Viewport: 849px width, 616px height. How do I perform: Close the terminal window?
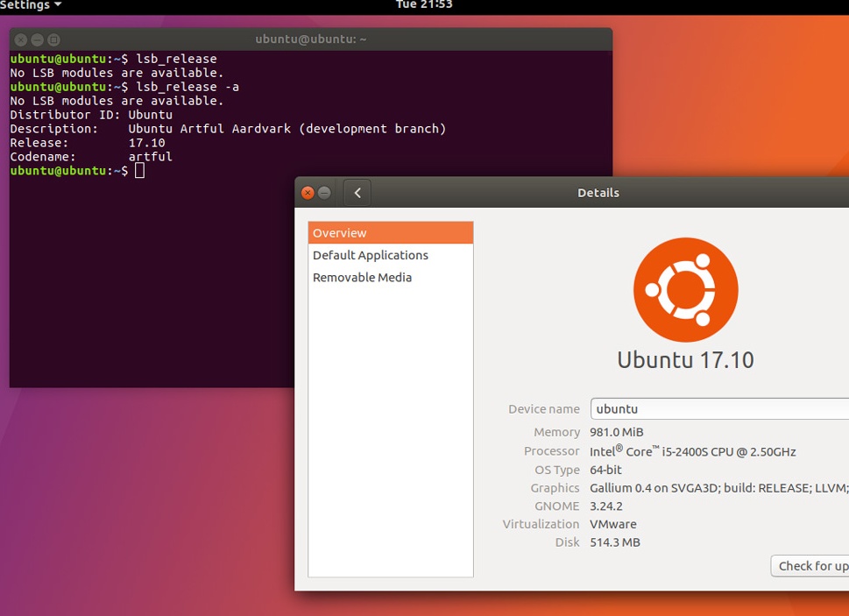20,39
